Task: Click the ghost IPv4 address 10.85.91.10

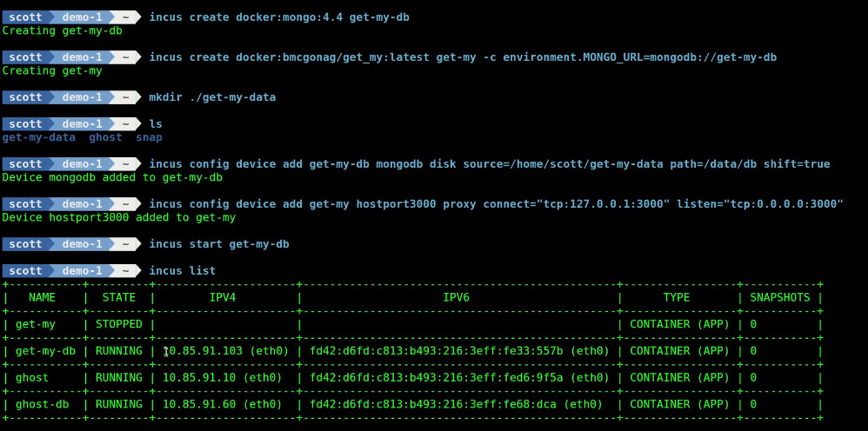Action: [x=199, y=377]
